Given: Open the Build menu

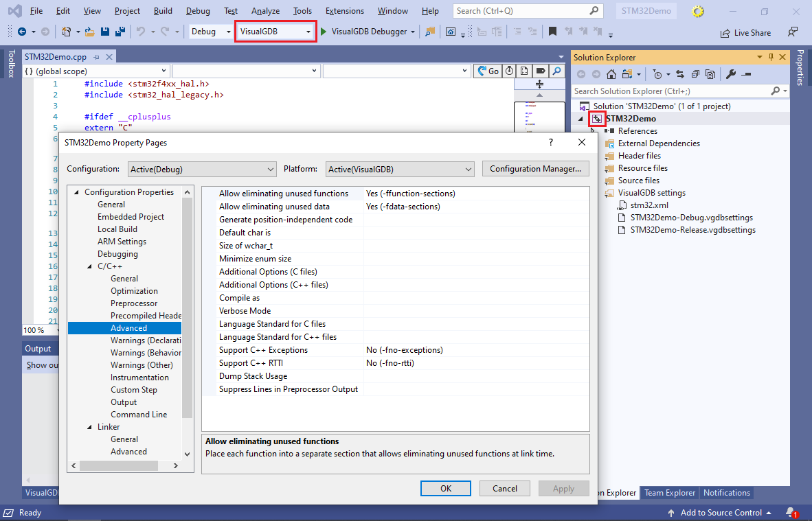Looking at the screenshot, I should (x=163, y=11).
